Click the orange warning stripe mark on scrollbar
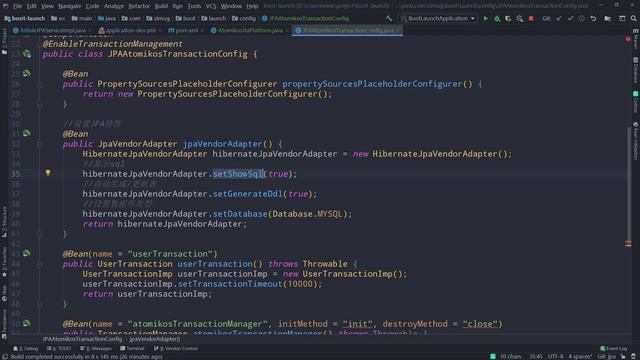This screenshot has width=640, height=360. point(628,243)
